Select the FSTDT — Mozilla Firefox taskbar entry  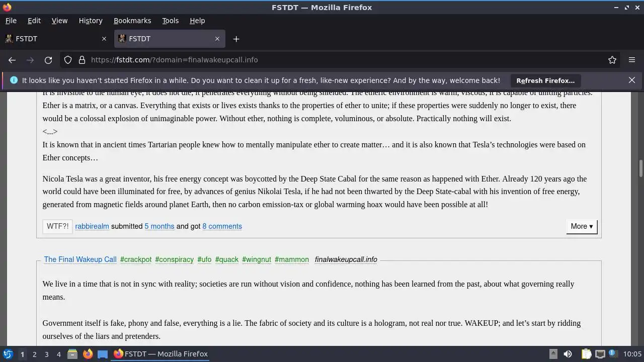pos(160,354)
